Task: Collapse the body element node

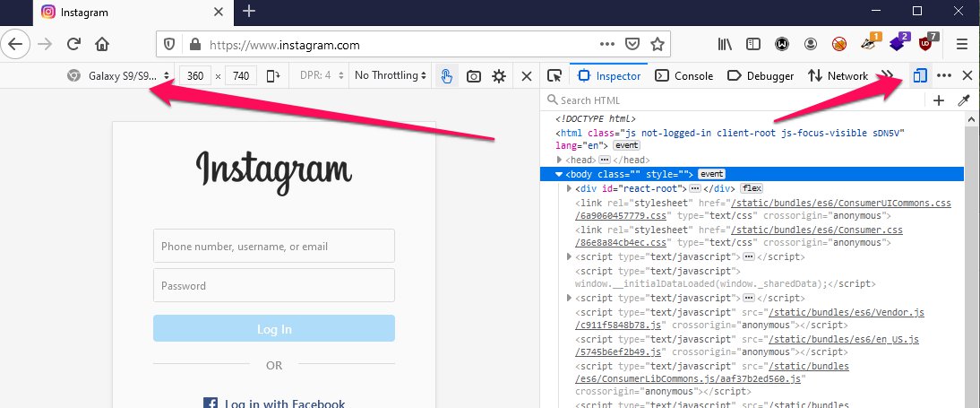Action: 559,175
